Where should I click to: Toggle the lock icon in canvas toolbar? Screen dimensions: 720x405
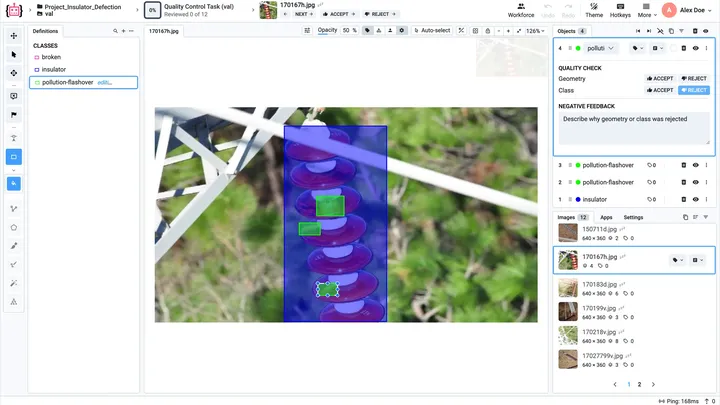(x=488, y=31)
